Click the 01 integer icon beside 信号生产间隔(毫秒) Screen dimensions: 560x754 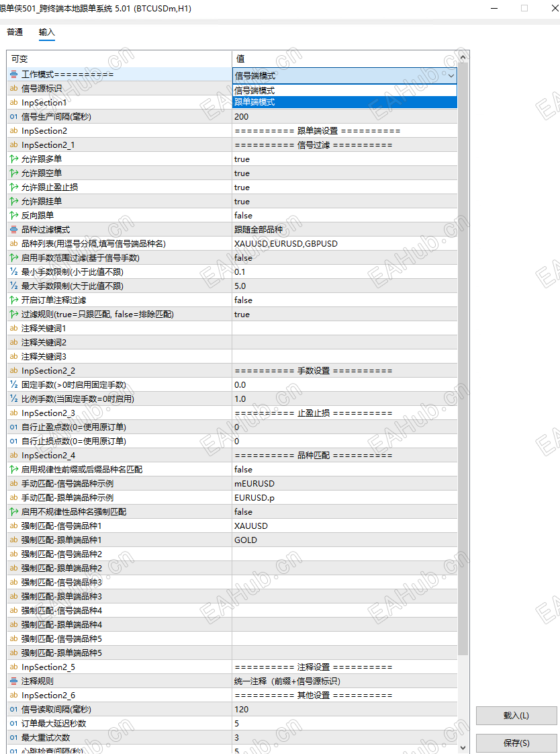pos(13,117)
